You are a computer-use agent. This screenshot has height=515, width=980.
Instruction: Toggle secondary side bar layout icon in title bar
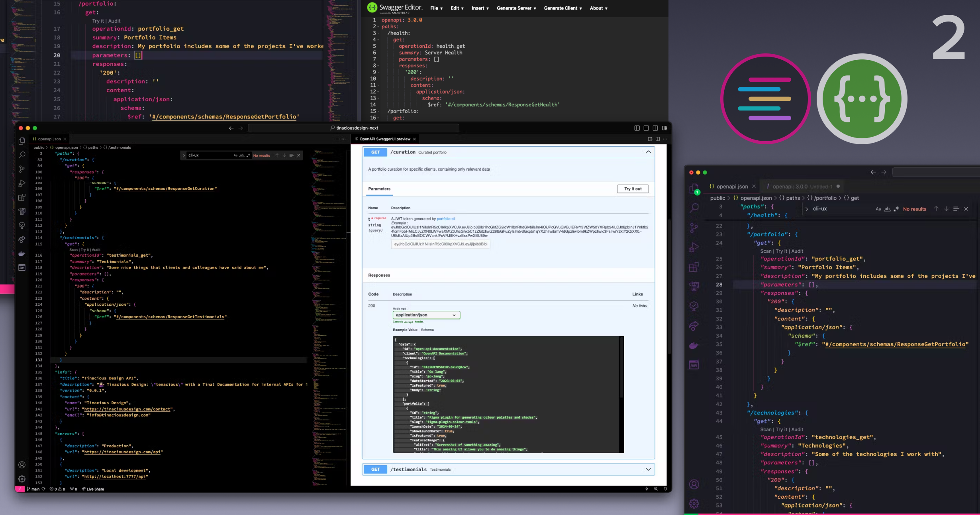pyautogui.click(x=655, y=128)
